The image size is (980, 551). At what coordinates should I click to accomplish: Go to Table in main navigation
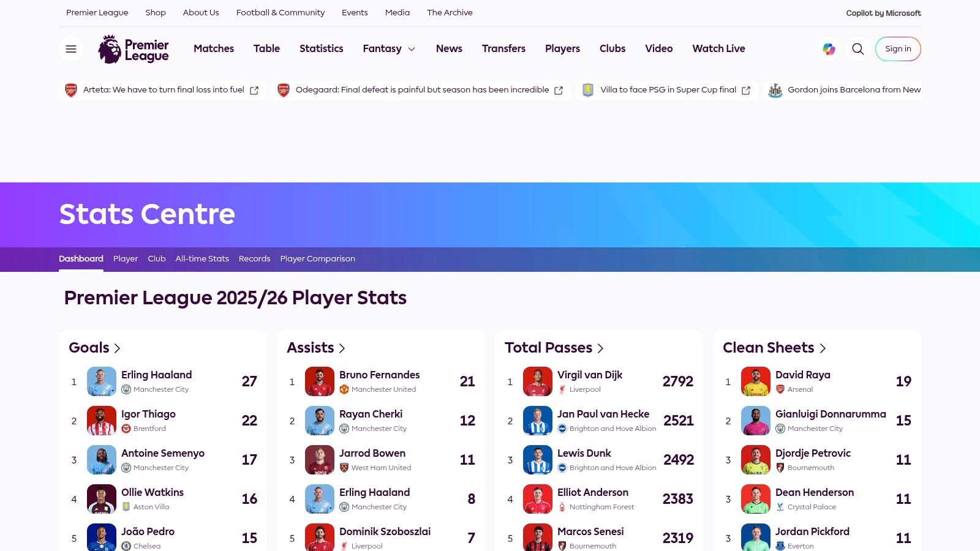point(266,49)
